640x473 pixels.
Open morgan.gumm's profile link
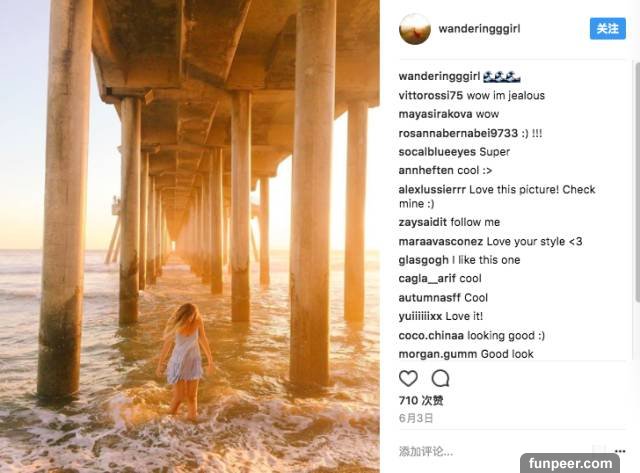coord(437,354)
